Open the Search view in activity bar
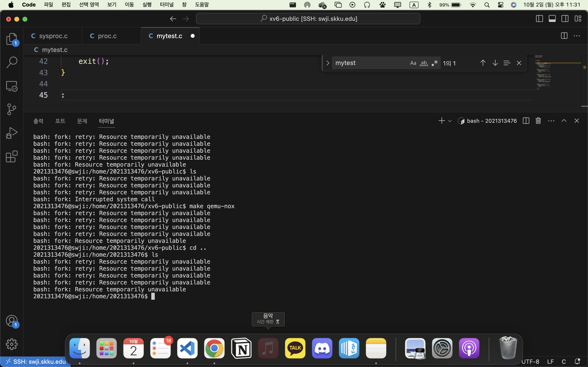Image resolution: width=588 pixels, height=367 pixels. [x=11, y=62]
